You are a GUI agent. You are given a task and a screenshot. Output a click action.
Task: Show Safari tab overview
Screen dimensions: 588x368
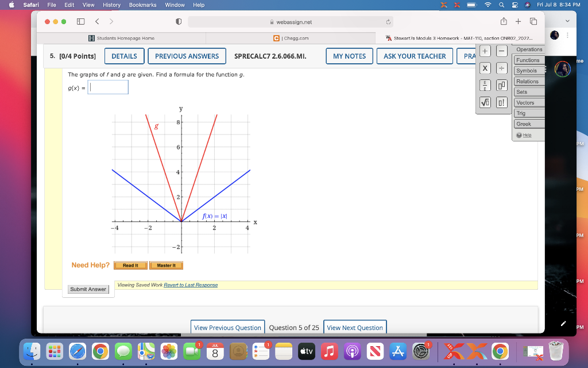tap(533, 21)
